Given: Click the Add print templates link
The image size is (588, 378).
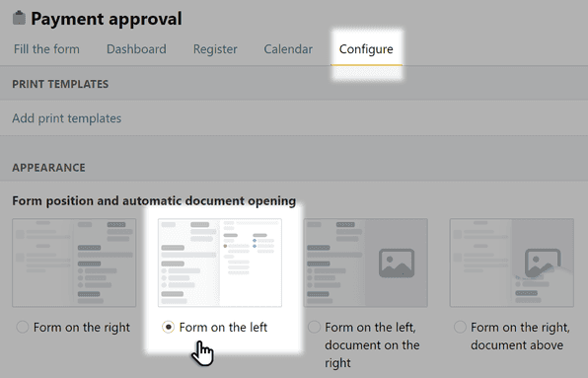Looking at the screenshot, I should tap(67, 118).
